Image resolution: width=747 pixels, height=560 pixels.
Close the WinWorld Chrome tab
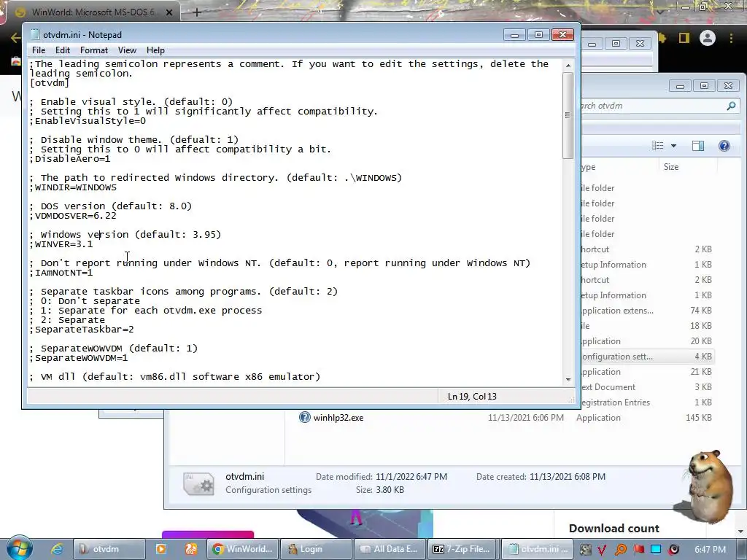(x=169, y=12)
